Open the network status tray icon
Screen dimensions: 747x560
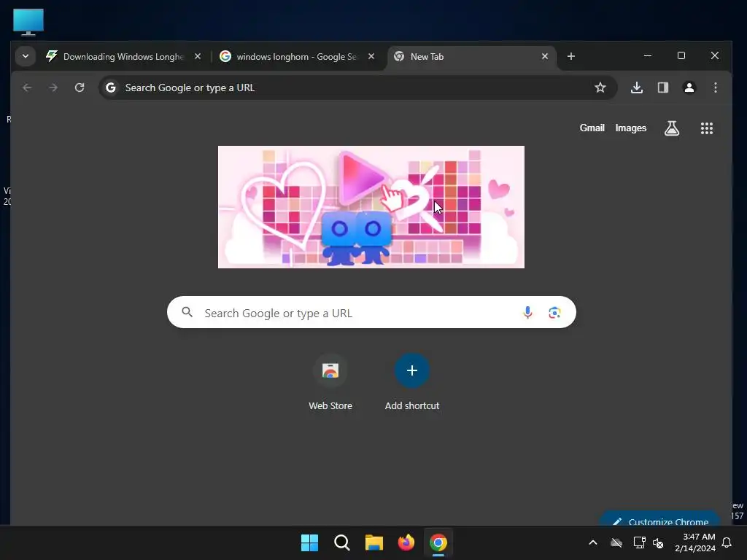[639, 542]
